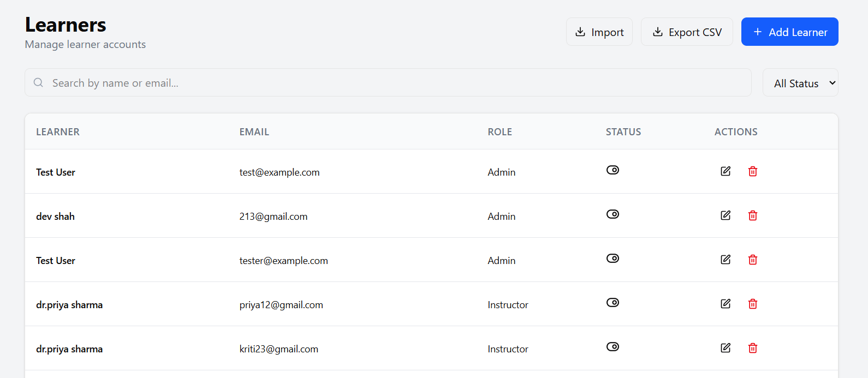Click the ACTIONS column header
This screenshot has width=868, height=378.
736,132
